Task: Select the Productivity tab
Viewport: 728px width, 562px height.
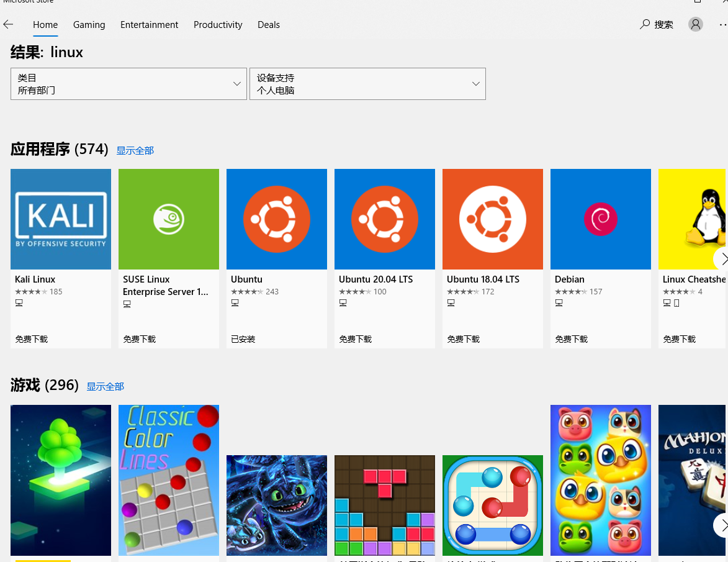Action: [x=218, y=25]
